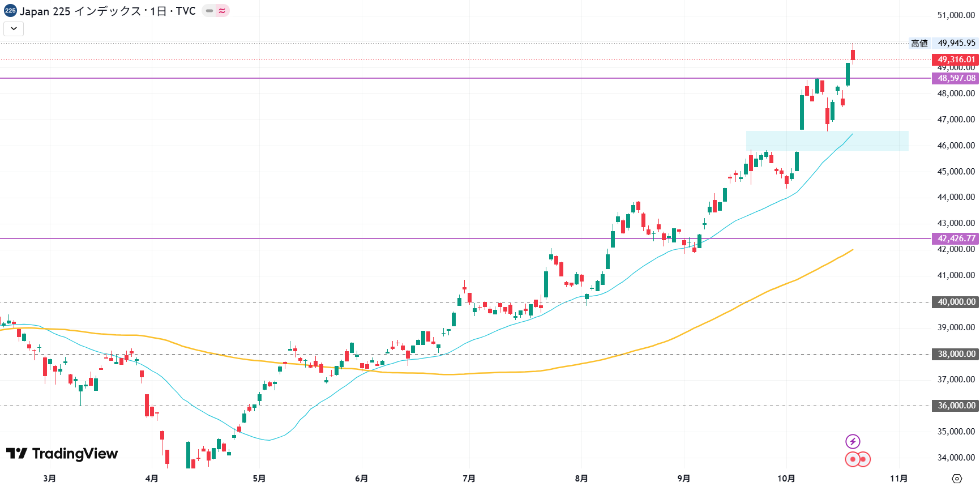Click the 高値 high price label
This screenshot has height=486, width=980.
pos(919,43)
